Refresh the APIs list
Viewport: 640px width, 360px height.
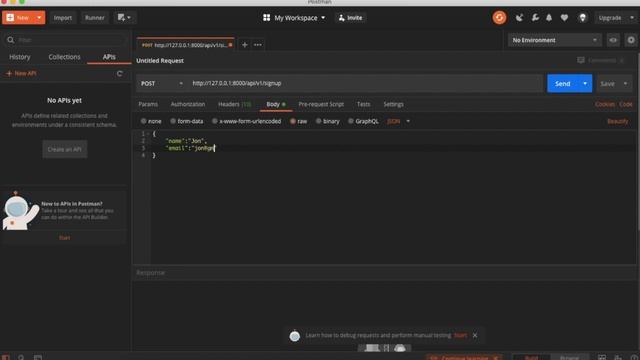120,73
